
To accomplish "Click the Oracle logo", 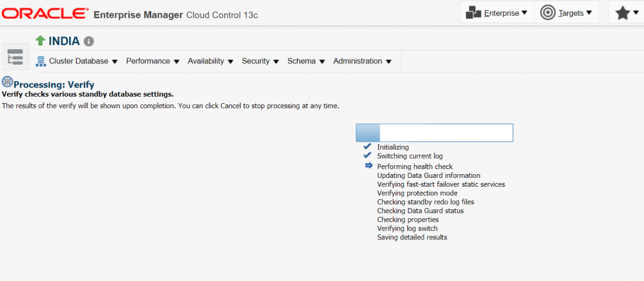I will pyautogui.click(x=45, y=13).
